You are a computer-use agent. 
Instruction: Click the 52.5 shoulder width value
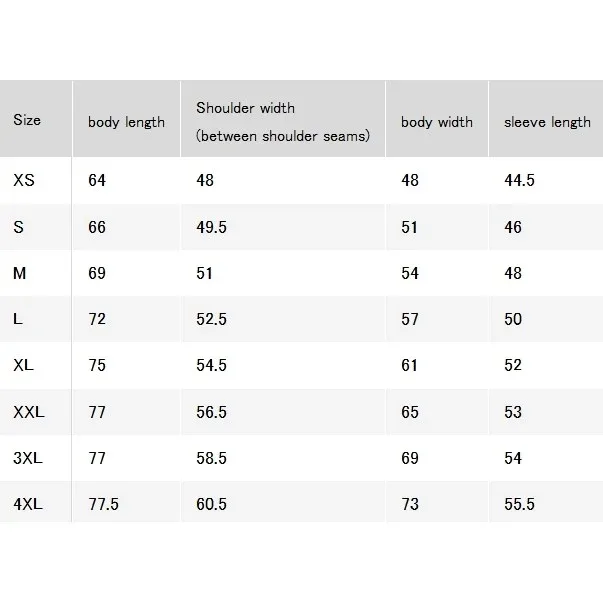pyautogui.click(x=212, y=319)
